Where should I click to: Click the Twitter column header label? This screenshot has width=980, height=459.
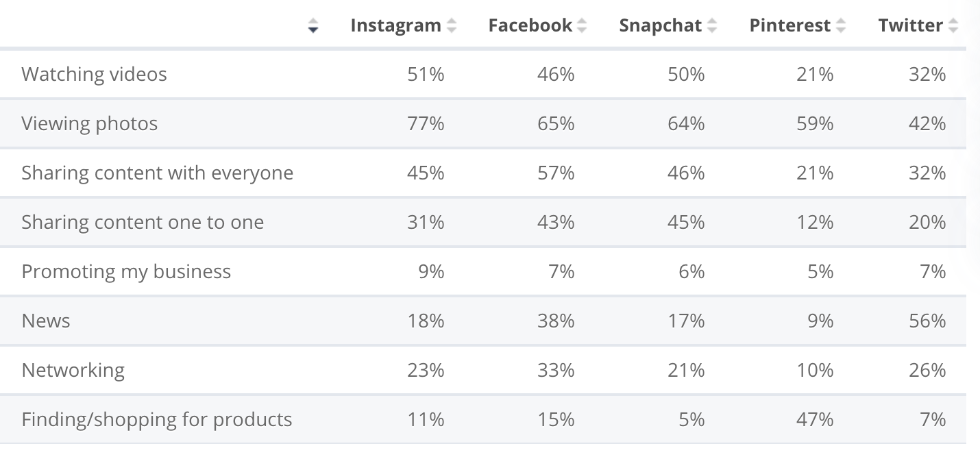(x=910, y=26)
